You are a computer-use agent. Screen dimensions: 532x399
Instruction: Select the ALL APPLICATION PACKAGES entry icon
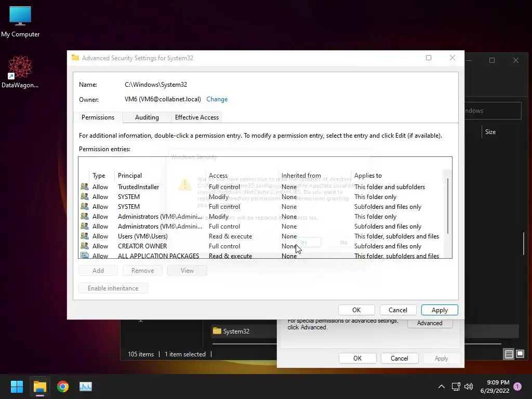(x=85, y=255)
